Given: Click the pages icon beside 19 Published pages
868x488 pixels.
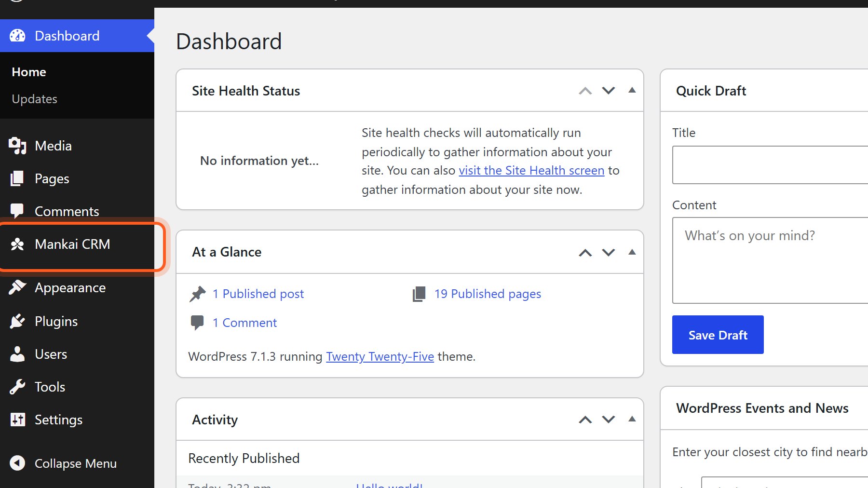Looking at the screenshot, I should [x=419, y=294].
